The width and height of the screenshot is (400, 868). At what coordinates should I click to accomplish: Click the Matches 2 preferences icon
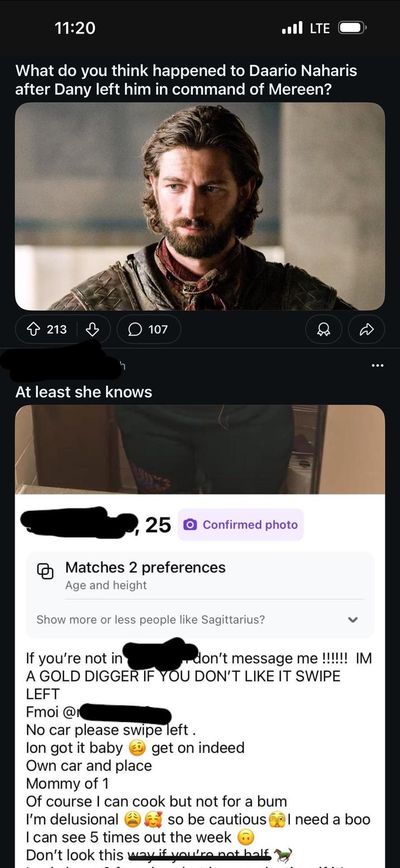coord(46,572)
